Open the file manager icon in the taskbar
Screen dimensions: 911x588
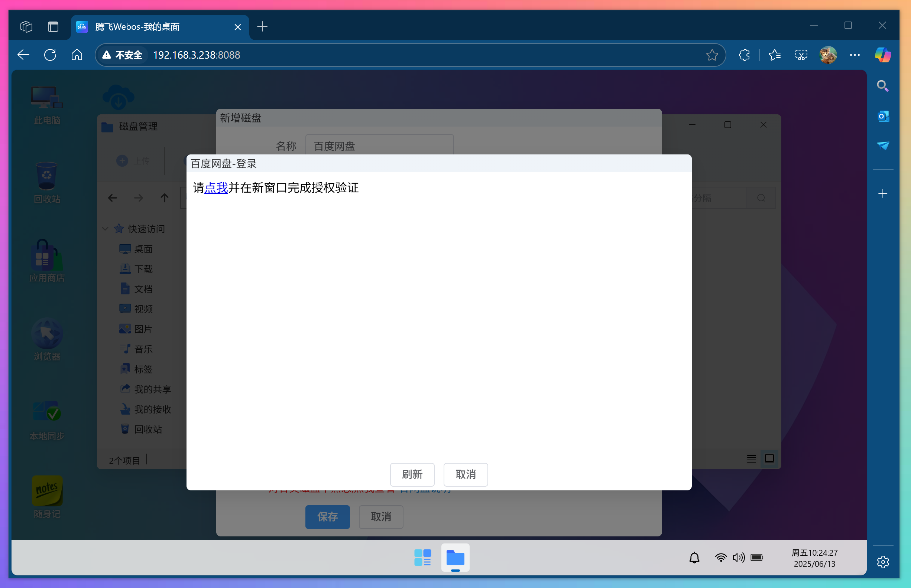click(x=455, y=558)
